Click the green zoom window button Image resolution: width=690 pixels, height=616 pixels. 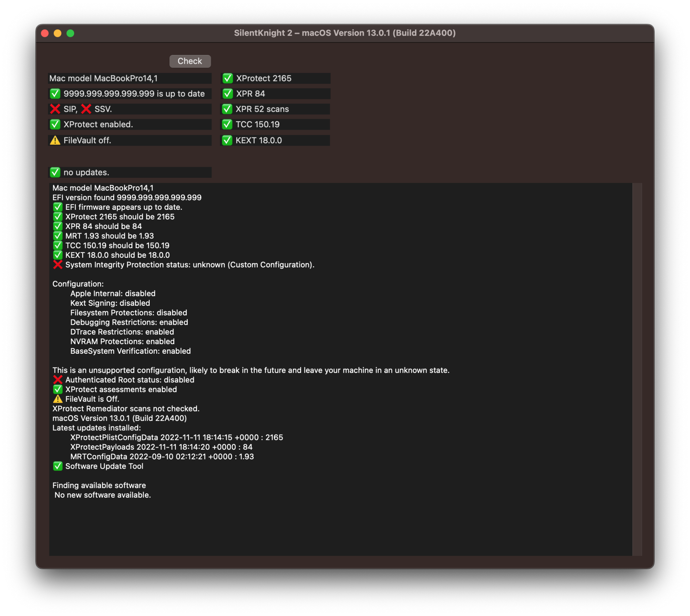pos(70,33)
